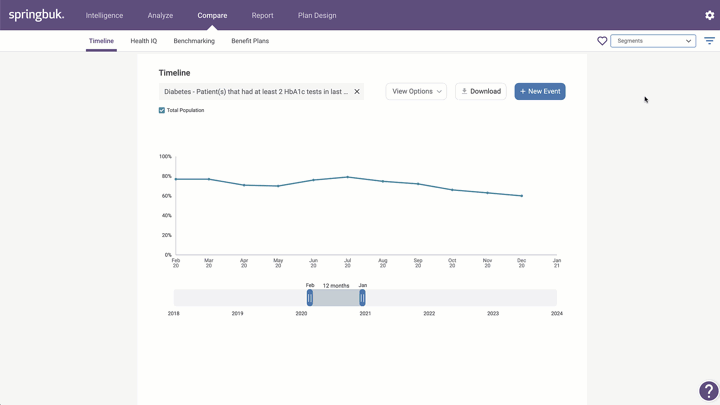Viewport: 720px width, 405px height.
Task: Open the View Options dropdown
Action: click(x=416, y=91)
